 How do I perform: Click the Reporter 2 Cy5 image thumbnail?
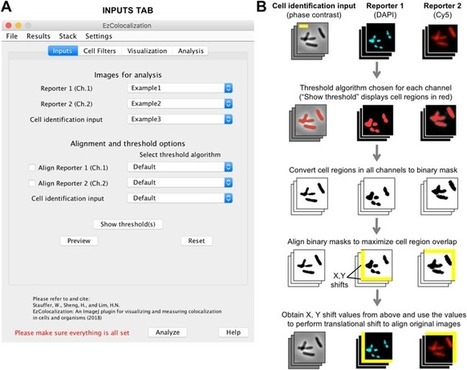tap(440, 41)
